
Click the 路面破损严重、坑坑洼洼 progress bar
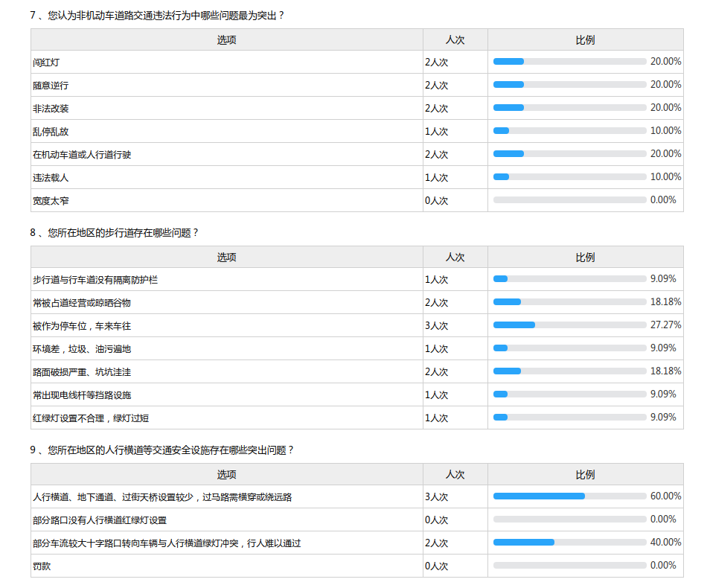(569, 371)
